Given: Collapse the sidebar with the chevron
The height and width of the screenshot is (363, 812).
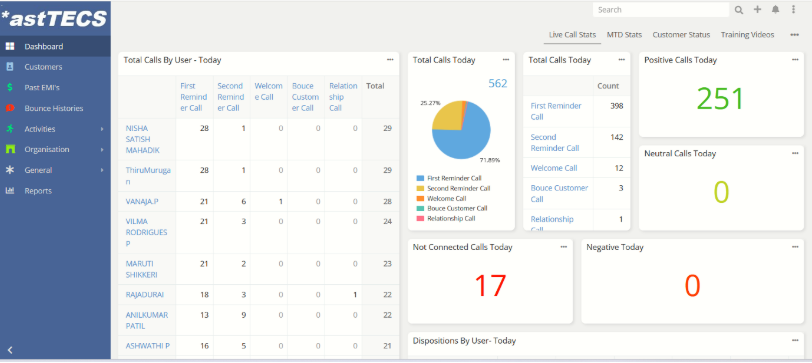Looking at the screenshot, I should pos(10,350).
